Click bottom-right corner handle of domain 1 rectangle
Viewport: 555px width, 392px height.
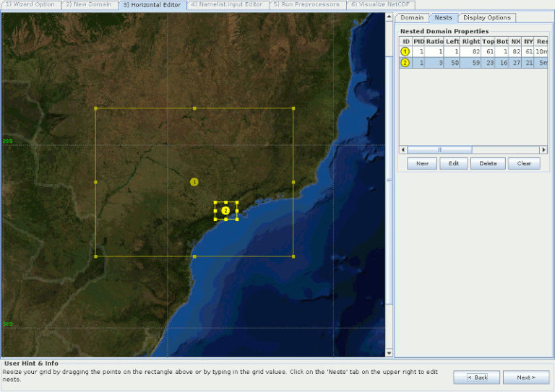pos(293,256)
